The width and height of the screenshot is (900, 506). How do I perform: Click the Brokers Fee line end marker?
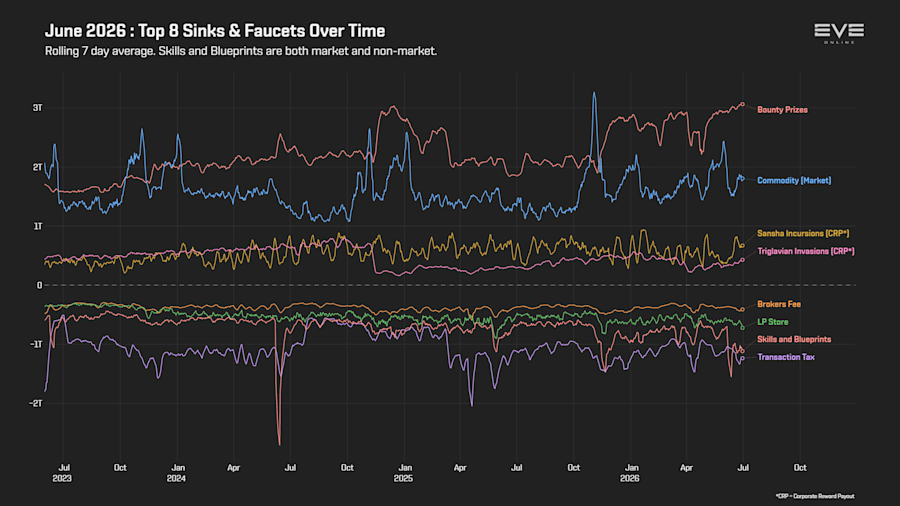(743, 310)
